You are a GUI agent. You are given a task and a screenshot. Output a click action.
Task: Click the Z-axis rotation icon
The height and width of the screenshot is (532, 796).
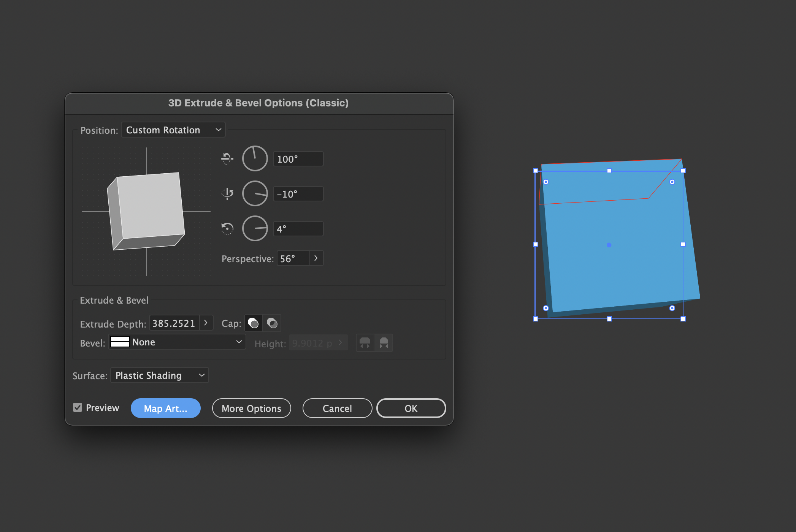point(227,228)
